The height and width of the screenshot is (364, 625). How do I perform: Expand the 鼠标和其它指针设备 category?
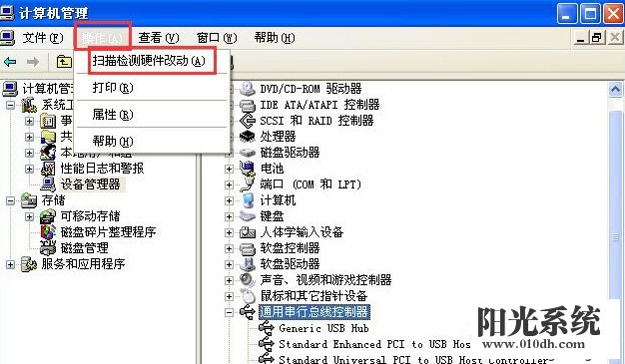point(229,296)
